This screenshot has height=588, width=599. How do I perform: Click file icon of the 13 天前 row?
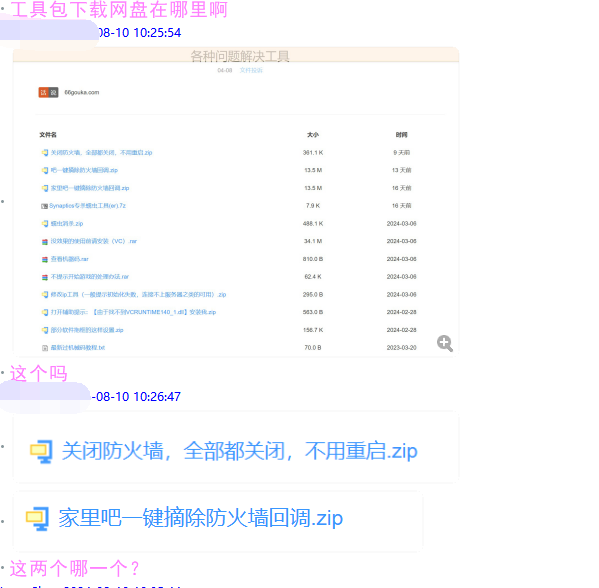[x=45, y=170]
